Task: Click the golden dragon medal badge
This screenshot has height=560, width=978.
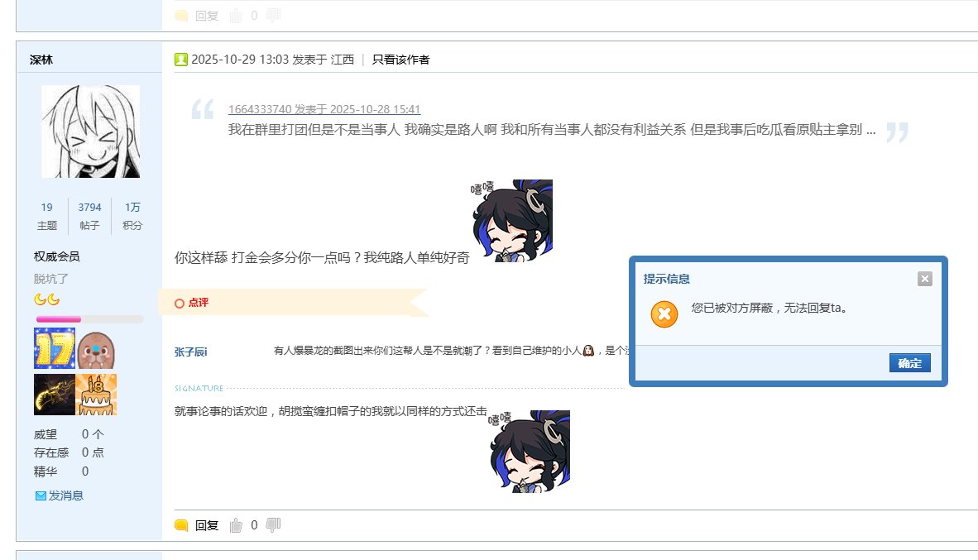Action: click(x=55, y=395)
